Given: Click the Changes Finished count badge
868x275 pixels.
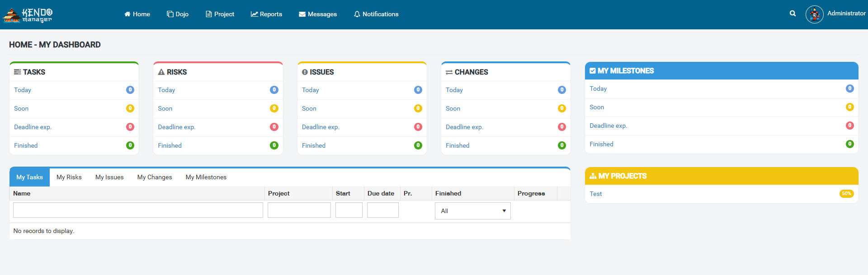Looking at the screenshot, I should coord(562,145).
